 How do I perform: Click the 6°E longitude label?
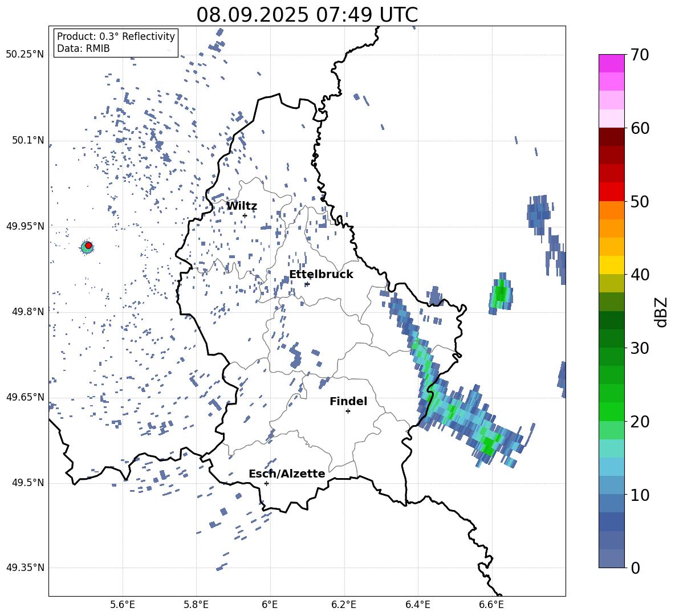click(270, 605)
